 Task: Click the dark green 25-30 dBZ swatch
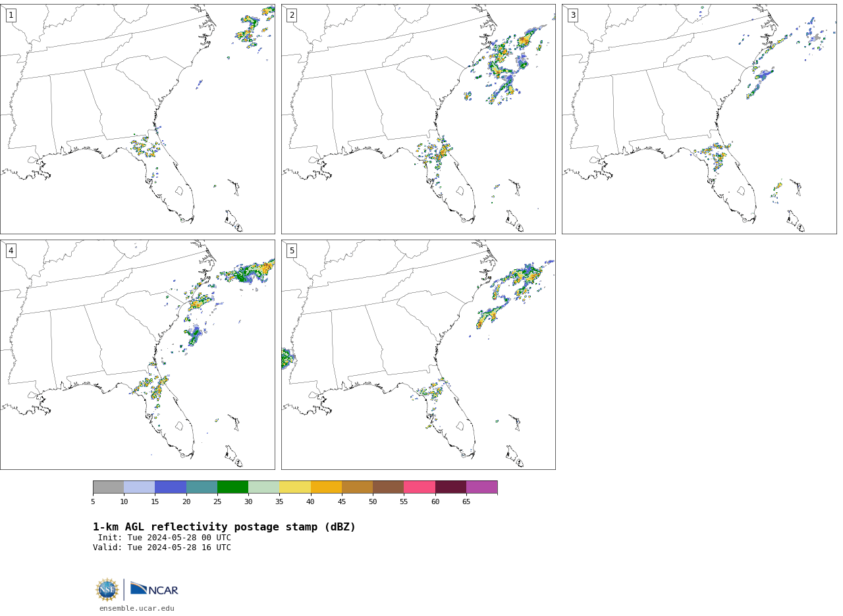[x=232, y=487]
